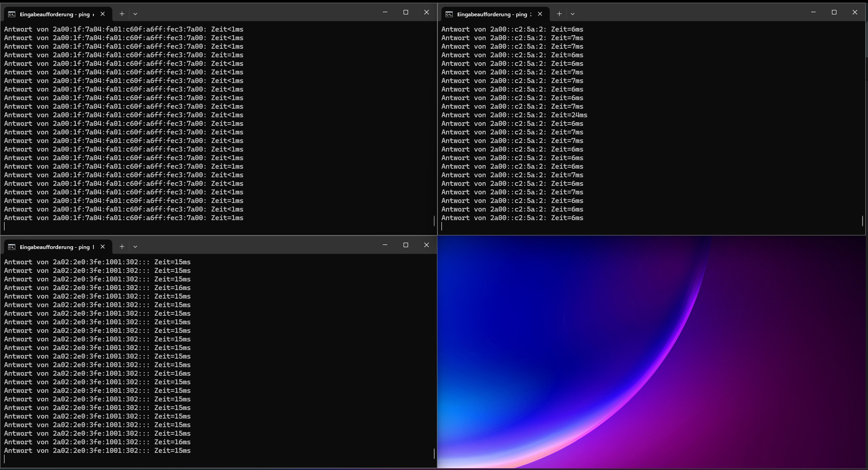Expand the profile dropdown in the 2a02:2e0 ping window
This screenshot has height=470, width=868.
click(x=135, y=247)
